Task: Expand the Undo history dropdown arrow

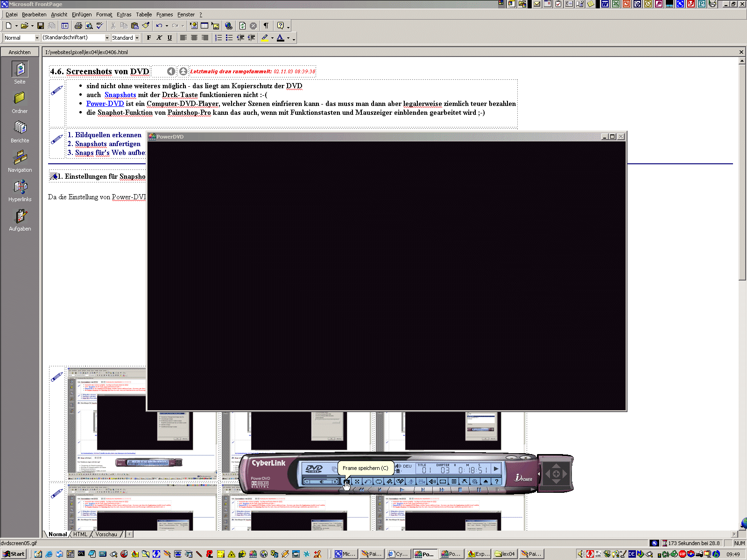Action: 167,26
